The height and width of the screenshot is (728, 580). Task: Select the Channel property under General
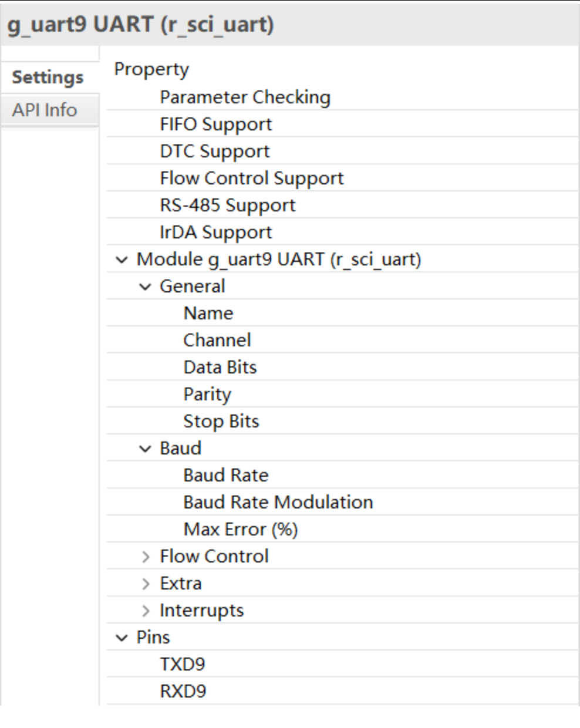(342, 340)
